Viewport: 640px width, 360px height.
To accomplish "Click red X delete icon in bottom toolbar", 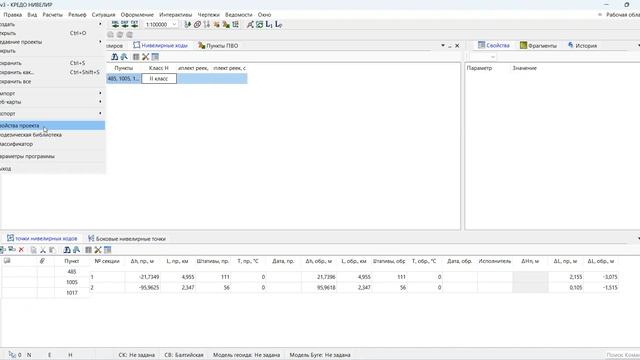I will click(21, 250).
